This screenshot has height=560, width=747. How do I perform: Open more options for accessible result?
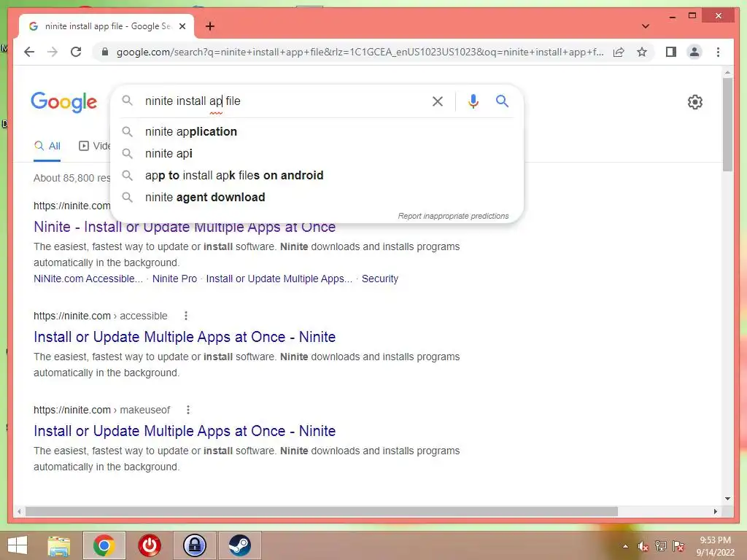pyautogui.click(x=186, y=316)
